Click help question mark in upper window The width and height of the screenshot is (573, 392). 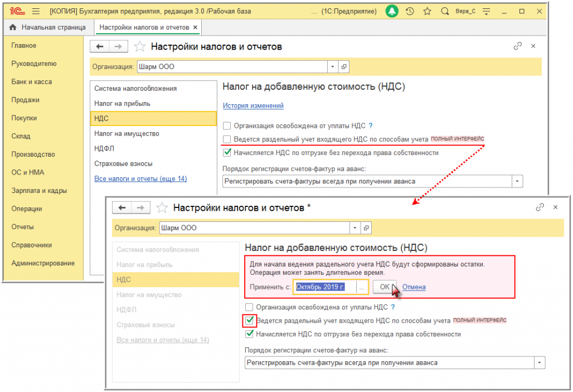[371, 126]
